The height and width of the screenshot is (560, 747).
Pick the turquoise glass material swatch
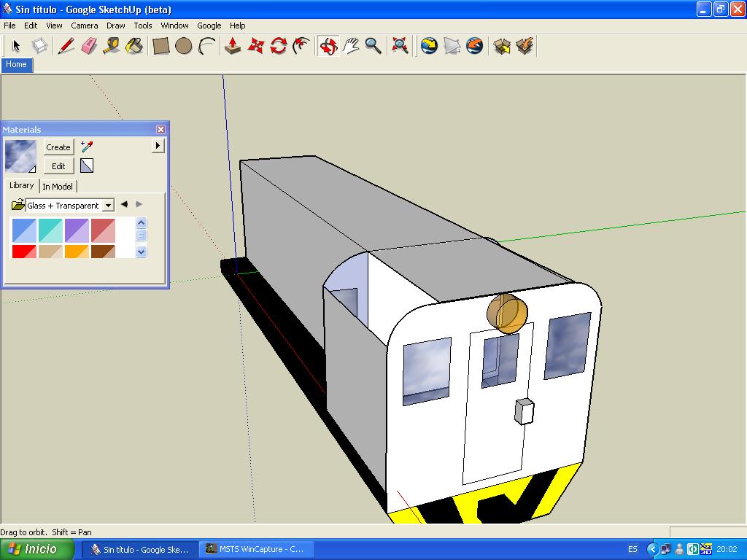pos(50,230)
